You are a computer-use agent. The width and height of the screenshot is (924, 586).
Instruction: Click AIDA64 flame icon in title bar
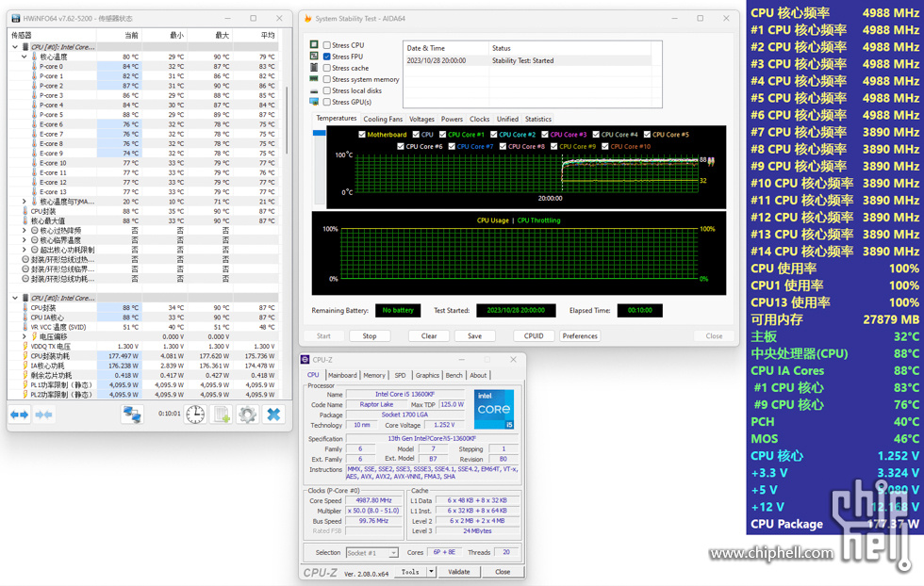pyautogui.click(x=307, y=18)
